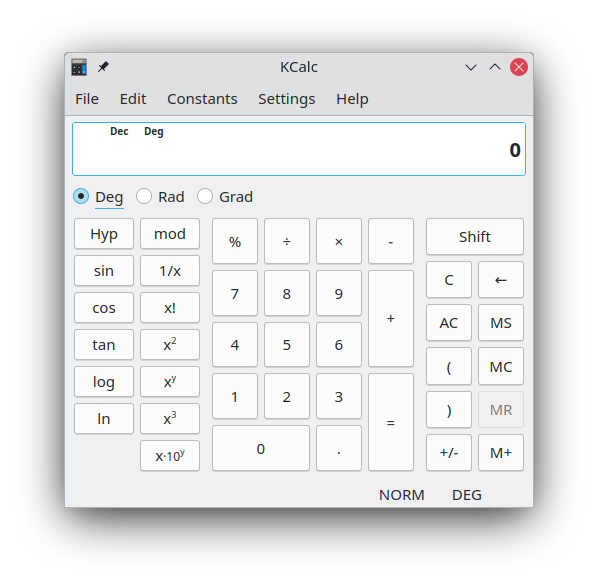The width and height of the screenshot is (598, 584).
Task: Click the plus/minus sign change button
Action: coord(449,453)
